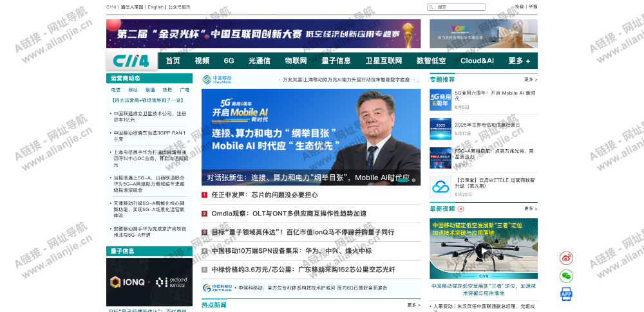Open 中国联通成立卫星技术公司 article
This screenshot has height=312, width=644.
point(150,116)
